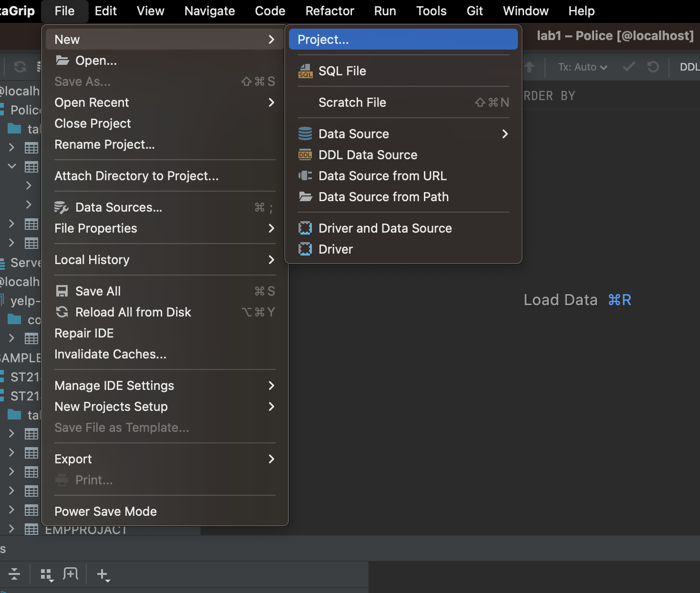Choose Data Source from URL
700x593 pixels.
403,176
